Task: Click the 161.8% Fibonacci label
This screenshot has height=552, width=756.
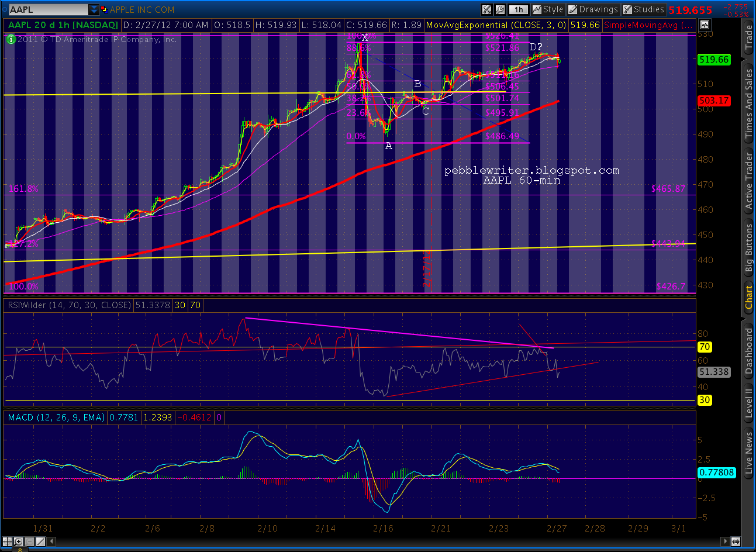Action: coord(23,189)
